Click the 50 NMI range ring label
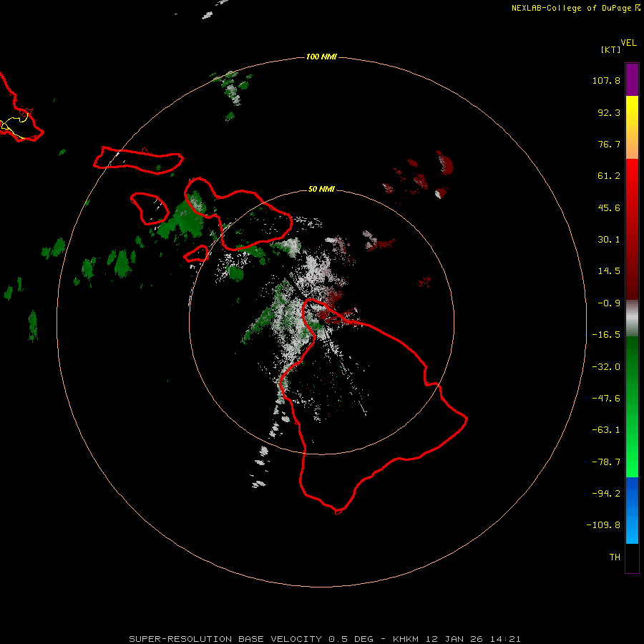 (321, 190)
